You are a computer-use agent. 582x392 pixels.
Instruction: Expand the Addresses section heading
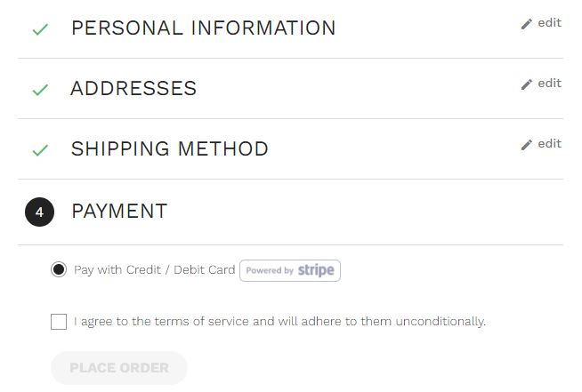pyautogui.click(x=133, y=89)
